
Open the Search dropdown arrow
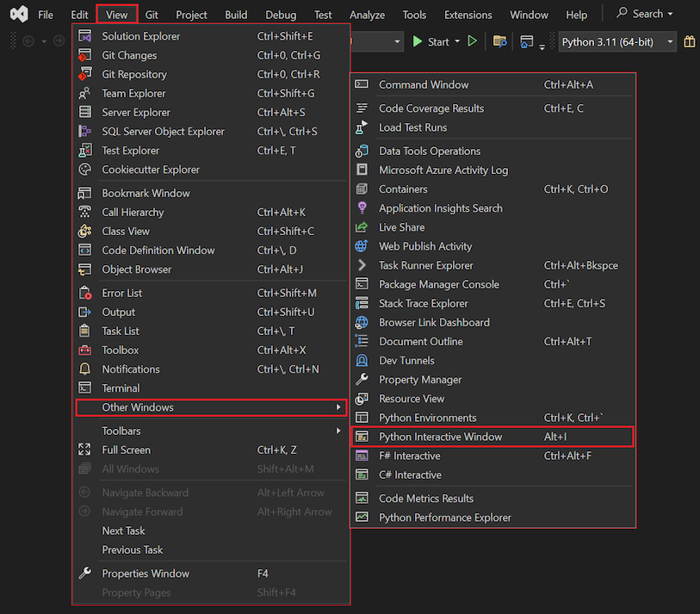tap(670, 14)
